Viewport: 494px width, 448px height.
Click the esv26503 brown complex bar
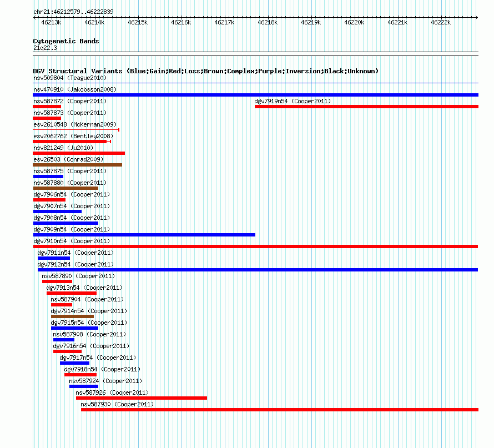[78, 165]
